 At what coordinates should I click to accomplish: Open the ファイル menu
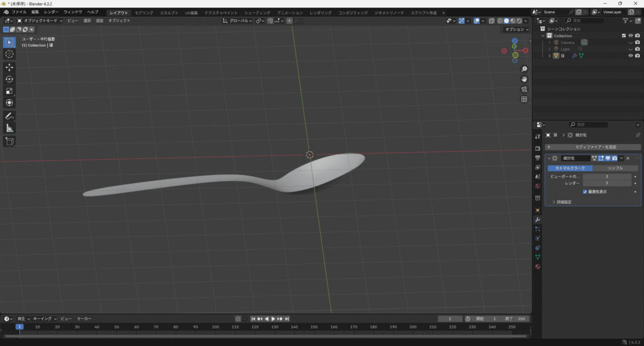point(19,13)
